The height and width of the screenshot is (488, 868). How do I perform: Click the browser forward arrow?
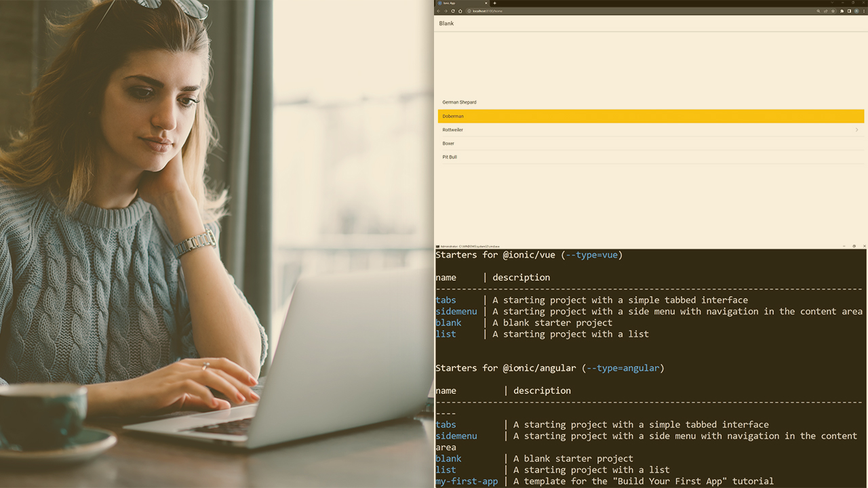click(x=446, y=11)
